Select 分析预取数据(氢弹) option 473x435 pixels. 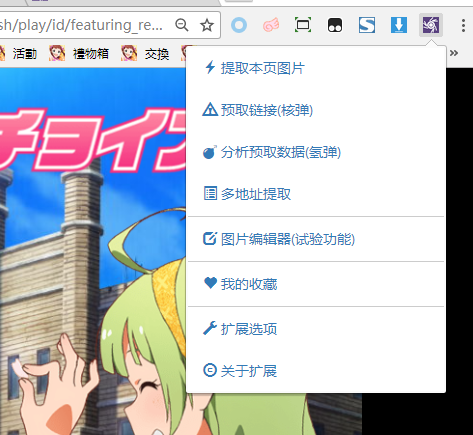tap(316, 152)
